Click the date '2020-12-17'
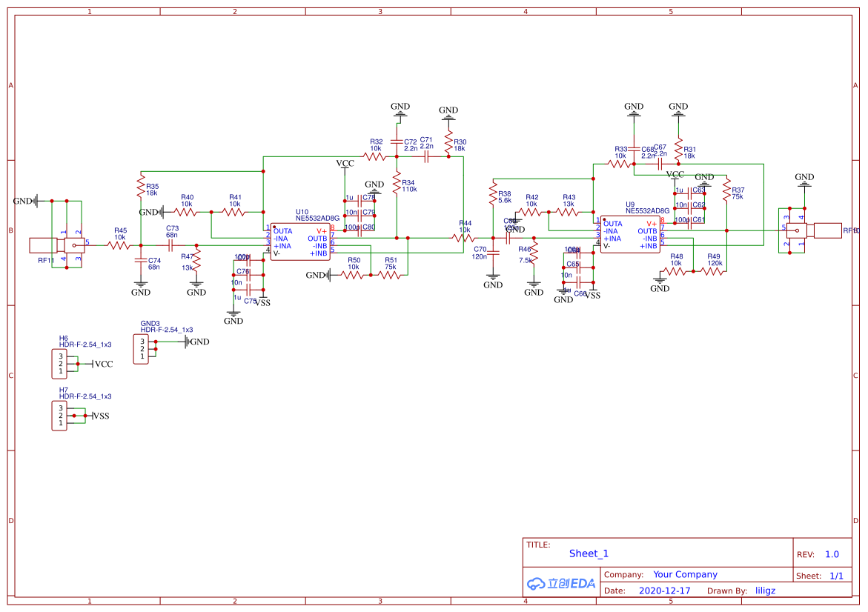868x612 pixels. [x=664, y=591]
